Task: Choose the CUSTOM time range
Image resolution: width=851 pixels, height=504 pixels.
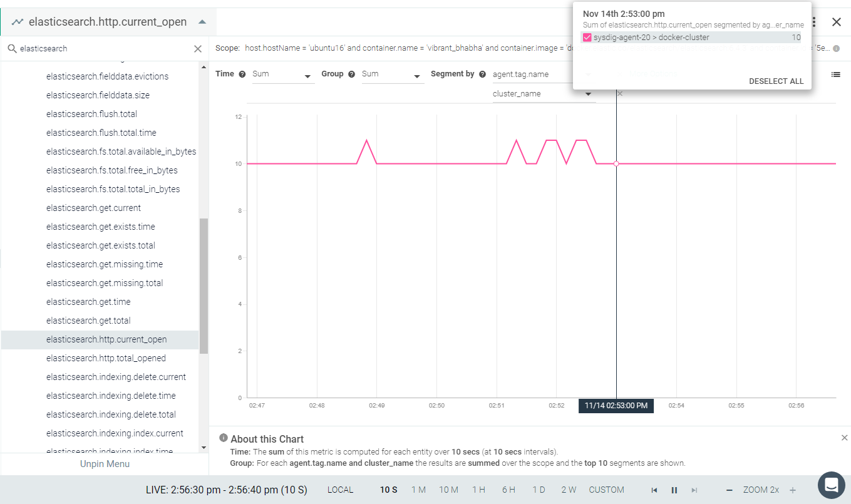Action: pos(606,490)
